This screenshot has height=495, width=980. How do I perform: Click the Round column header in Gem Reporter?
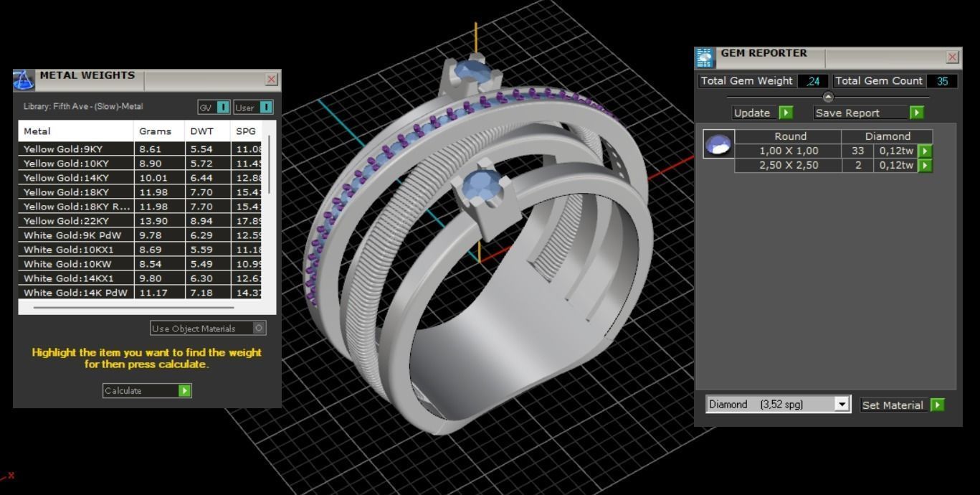788,136
